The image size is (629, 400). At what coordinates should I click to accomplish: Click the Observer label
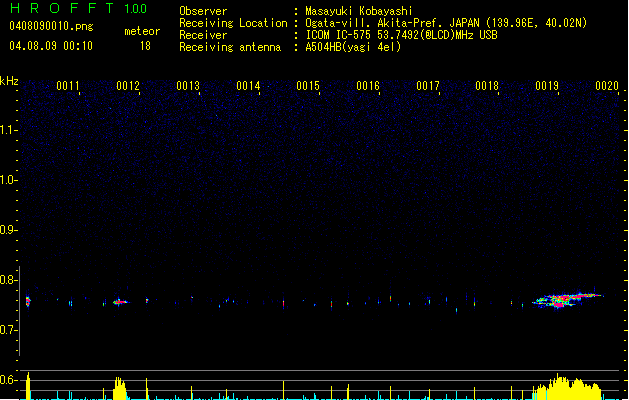click(x=203, y=11)
